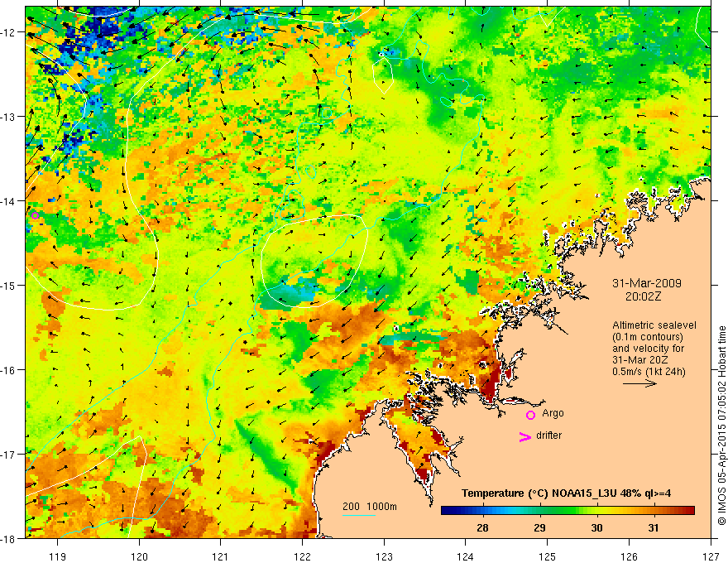The height and width of the screenshot is (563, 728).
Task: Click the longitude label 124
Action: 466,556
